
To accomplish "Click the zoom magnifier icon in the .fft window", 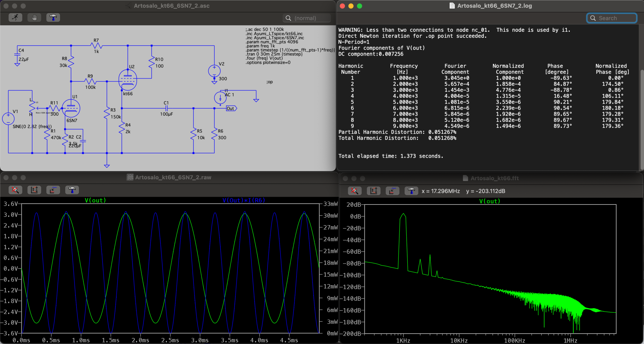I will [x=355, y=191].
